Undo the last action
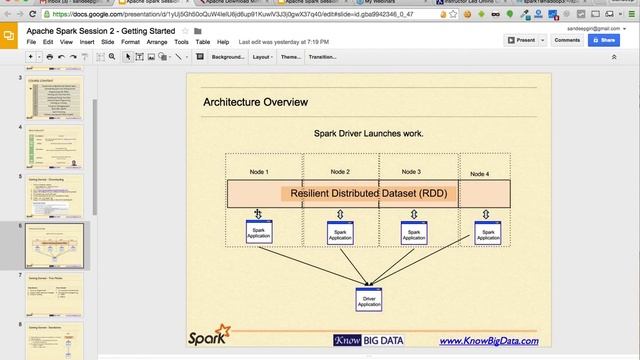The width and height of the screenshot is (640, 360). (x=62, y=57)
